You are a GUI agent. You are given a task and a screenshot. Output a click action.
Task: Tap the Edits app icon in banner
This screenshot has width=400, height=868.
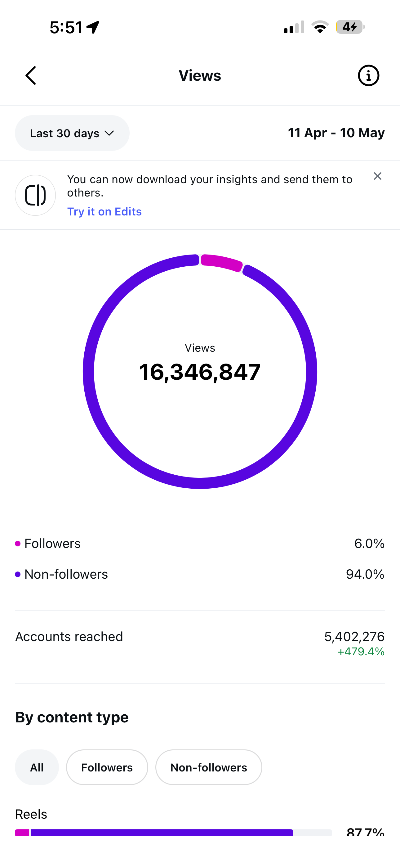[x=35, y=195]
